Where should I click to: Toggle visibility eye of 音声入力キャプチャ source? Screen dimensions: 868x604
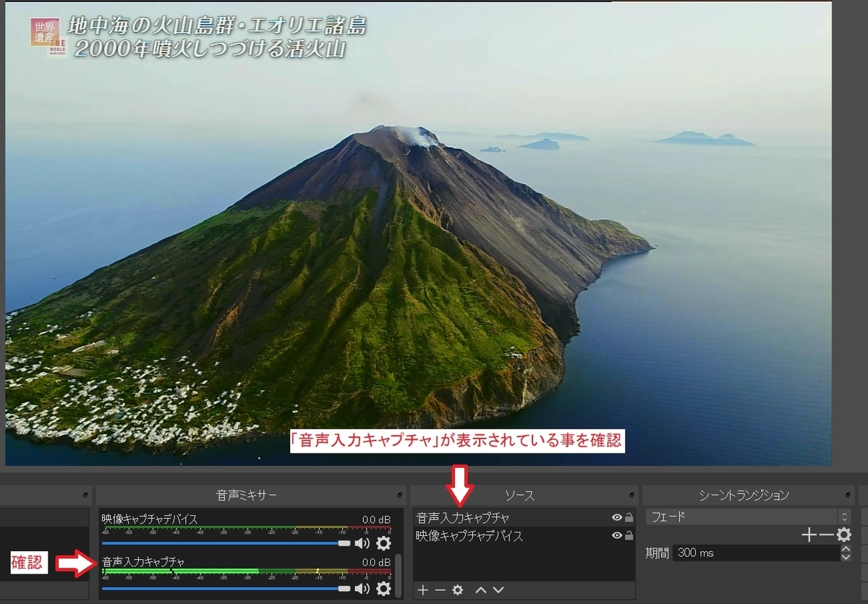pyautogui.click(x=617, y=518)
